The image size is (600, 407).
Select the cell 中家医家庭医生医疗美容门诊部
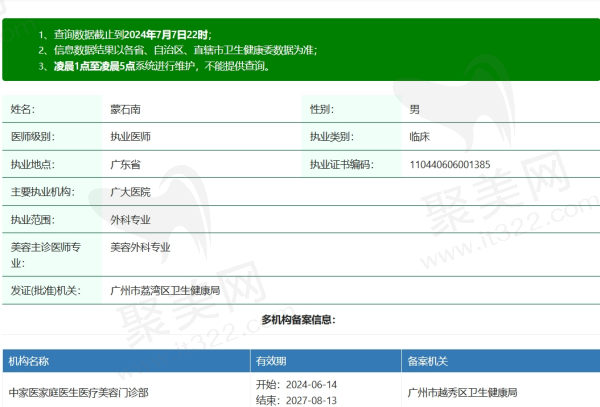[x=78, y=392]
